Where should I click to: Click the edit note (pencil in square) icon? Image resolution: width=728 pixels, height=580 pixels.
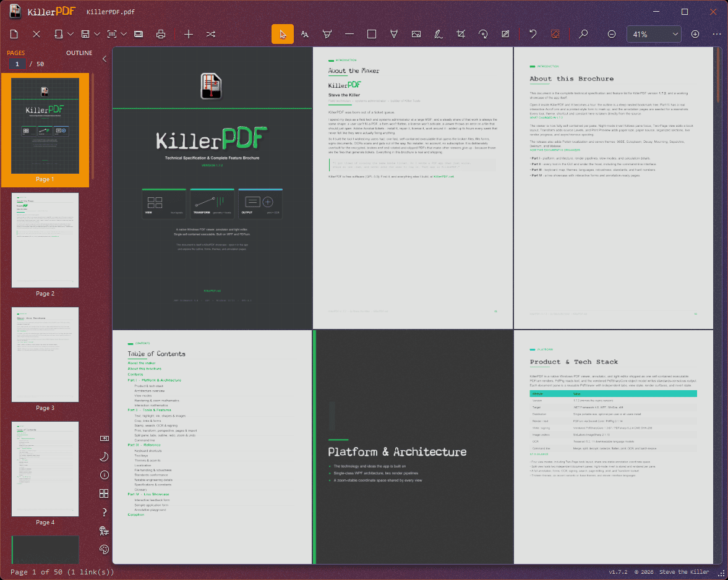(505, 35)
